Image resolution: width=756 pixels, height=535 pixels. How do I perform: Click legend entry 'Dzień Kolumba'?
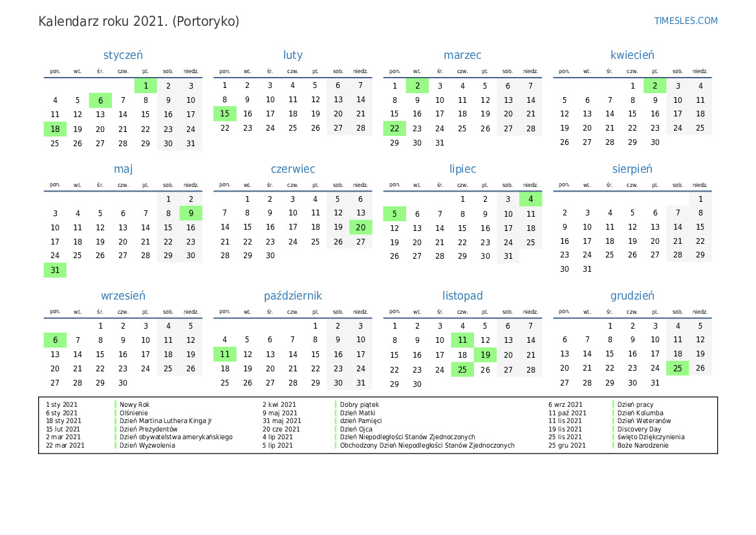(x=640, y=413)
